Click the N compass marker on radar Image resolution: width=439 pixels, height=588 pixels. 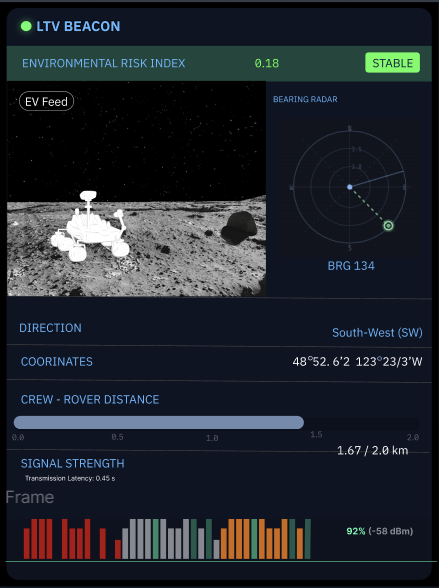pos(350,129)
